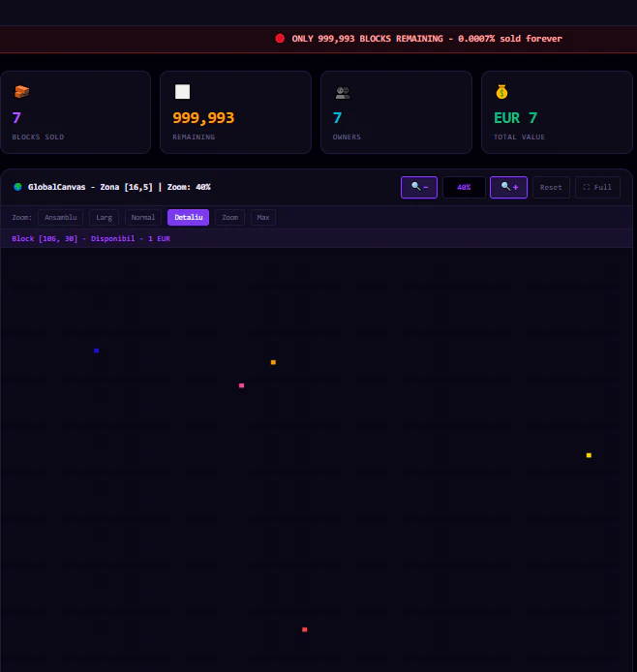Click the blue block on canvas
Image resolution: width=637 pixels, height=672 pixels.
(97, 351)
